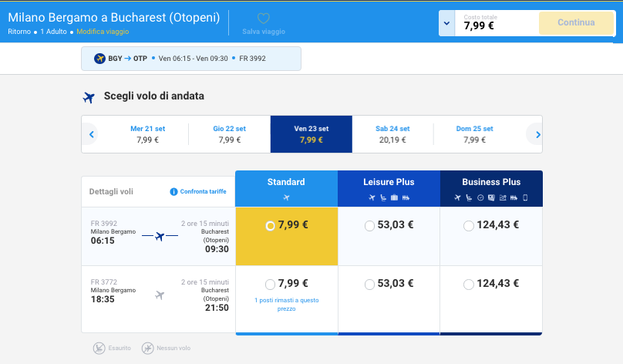This screenshot has height=364, width=623.
Task: Choose the Gio 22 set date tab
Action: point(229,134)
